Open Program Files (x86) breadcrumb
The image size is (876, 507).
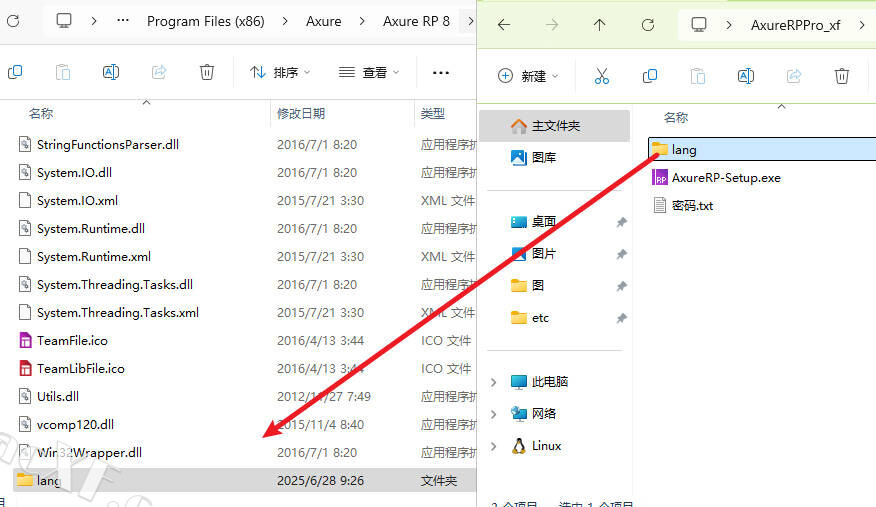coord(206,21)
